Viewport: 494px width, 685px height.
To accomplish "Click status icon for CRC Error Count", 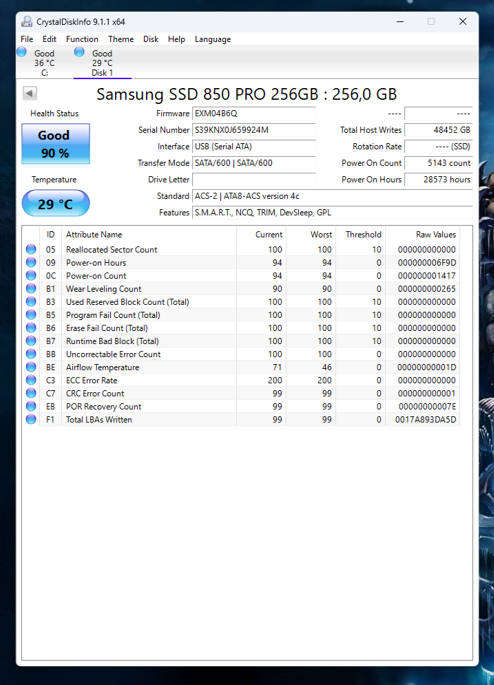I will 31,393.
